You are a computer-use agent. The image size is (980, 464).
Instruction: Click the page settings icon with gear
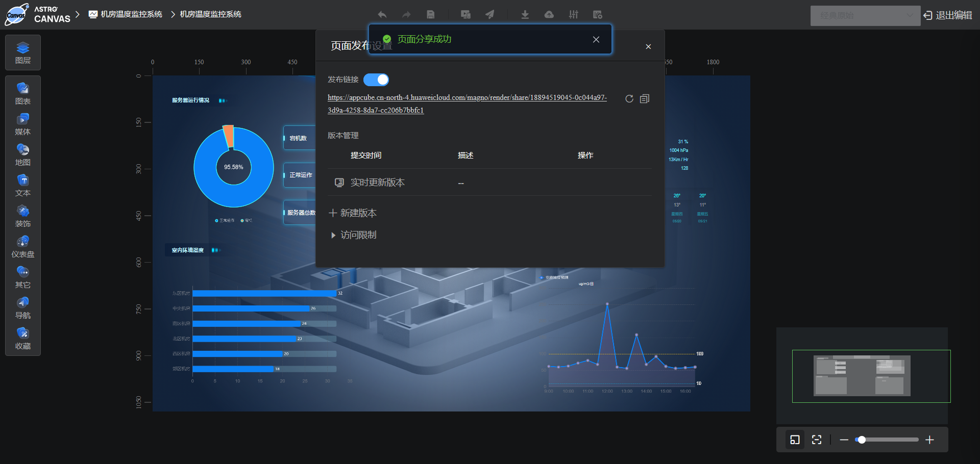(x=598, y=14)
